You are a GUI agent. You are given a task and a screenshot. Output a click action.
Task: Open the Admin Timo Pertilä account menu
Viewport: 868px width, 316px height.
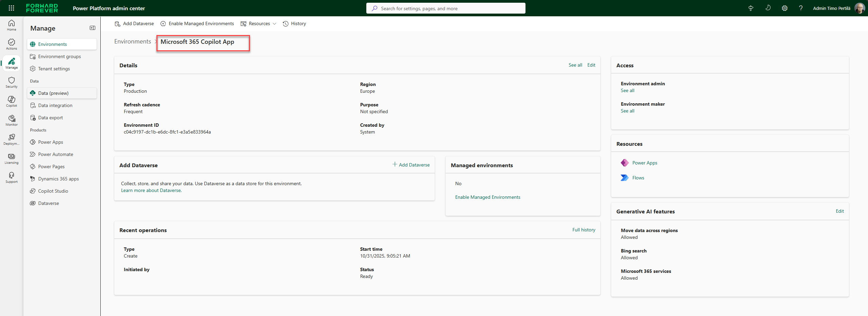point(838,8)
